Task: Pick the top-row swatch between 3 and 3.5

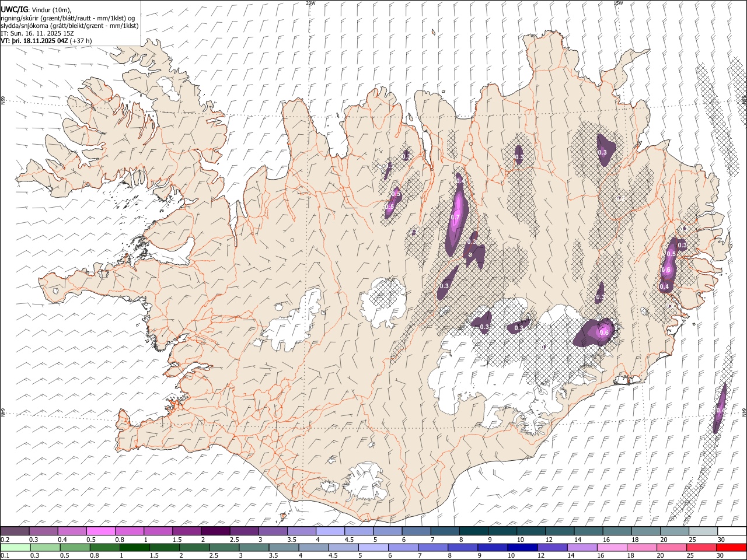Action: click(x=273, y=531)
